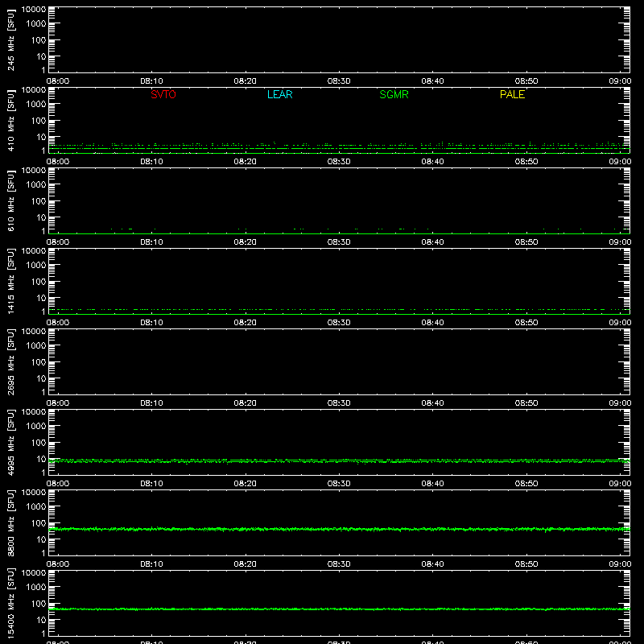Select the 4995 MHz [SFU] axis title
The height and width of the screenshot is (644, 644).
(10, 442)
